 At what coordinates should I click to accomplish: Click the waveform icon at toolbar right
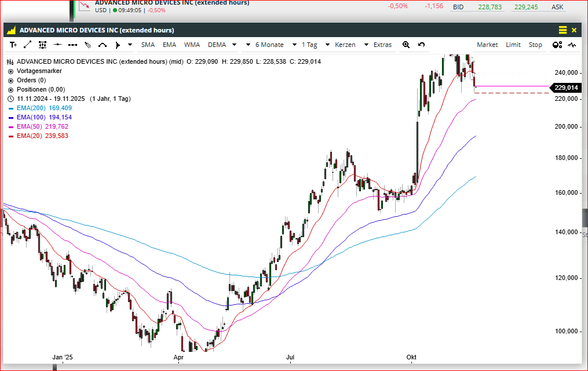572,45
